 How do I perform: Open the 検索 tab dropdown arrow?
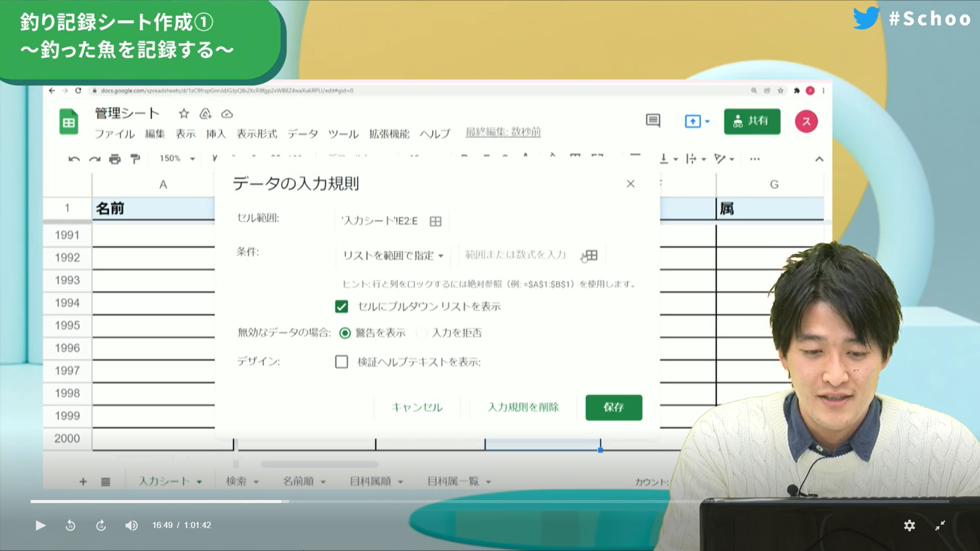point(256,482)
